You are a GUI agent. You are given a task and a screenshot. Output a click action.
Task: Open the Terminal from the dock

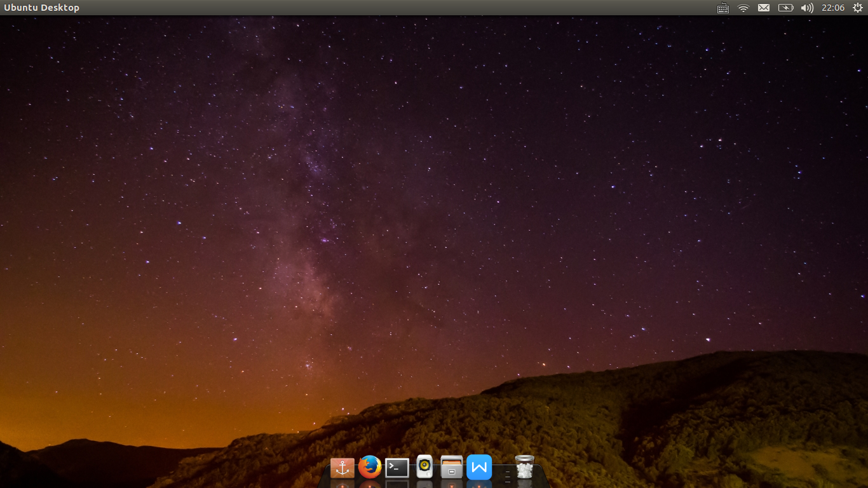[397, 468]
